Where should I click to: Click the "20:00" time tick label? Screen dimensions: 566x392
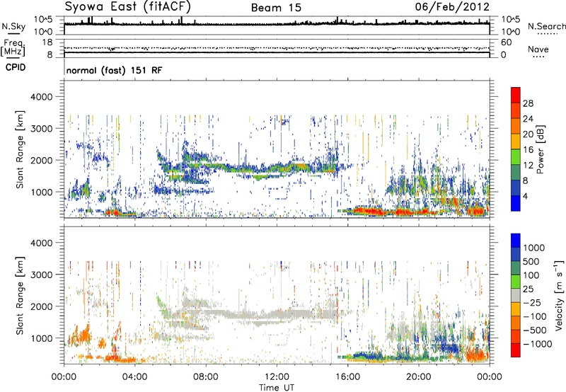[x=418, y=377]
